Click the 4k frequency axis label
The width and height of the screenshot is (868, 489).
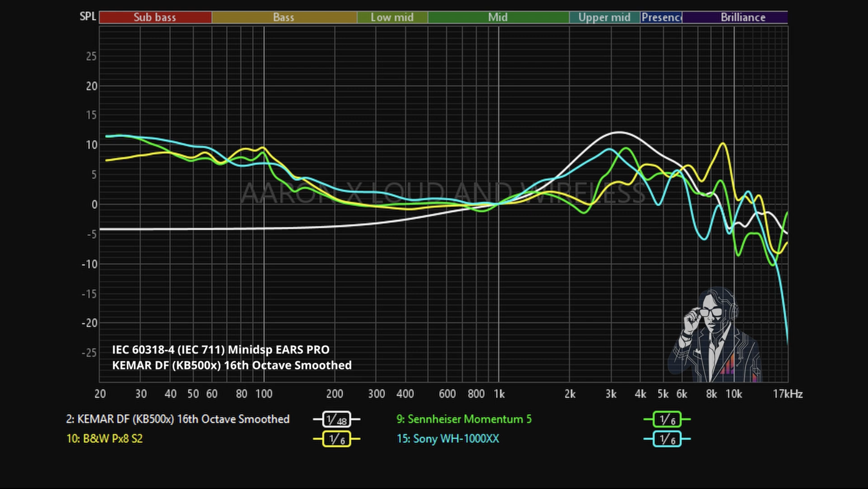point(640,394)
